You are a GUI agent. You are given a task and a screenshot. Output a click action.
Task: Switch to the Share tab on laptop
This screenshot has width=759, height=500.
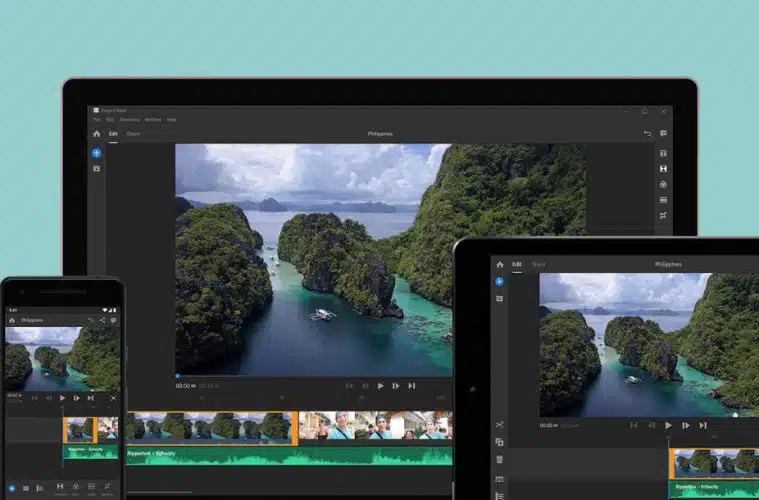[x=133, y=134]
